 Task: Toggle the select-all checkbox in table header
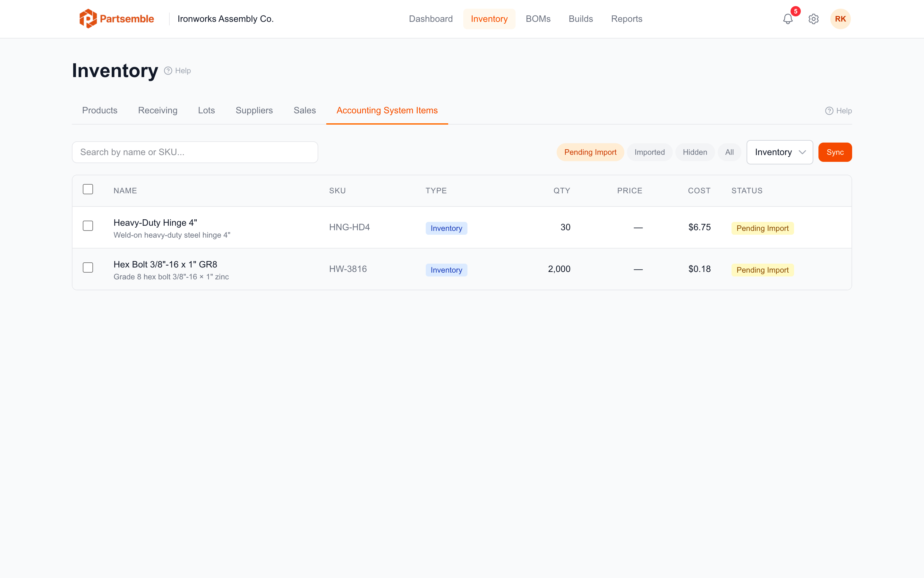[88, 189]
